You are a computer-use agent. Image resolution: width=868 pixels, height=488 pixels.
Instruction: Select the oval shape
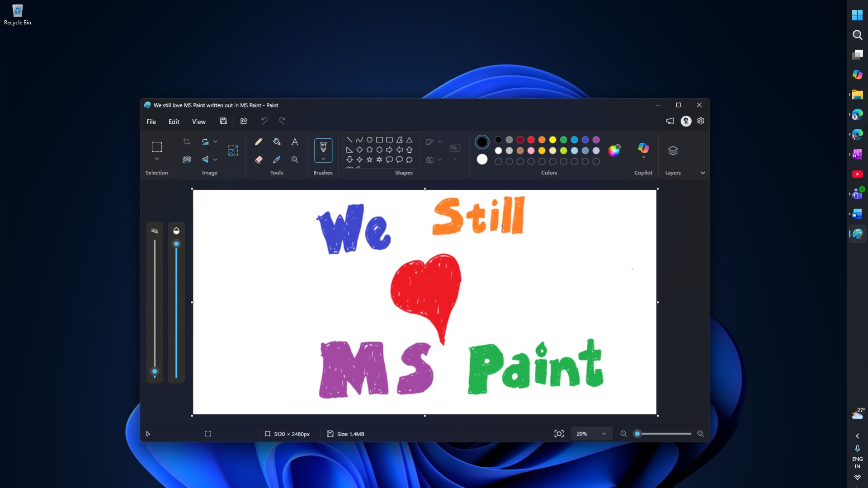click(369, 140)
